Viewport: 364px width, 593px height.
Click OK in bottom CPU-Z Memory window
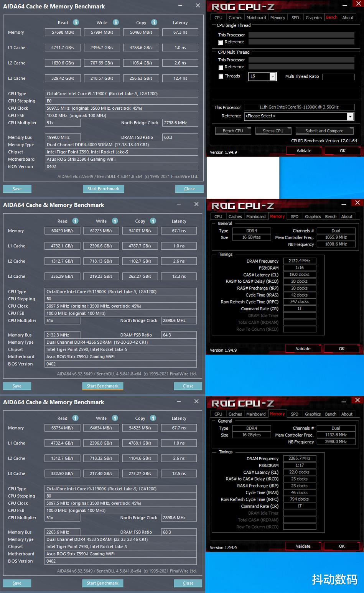click(342, 546)
